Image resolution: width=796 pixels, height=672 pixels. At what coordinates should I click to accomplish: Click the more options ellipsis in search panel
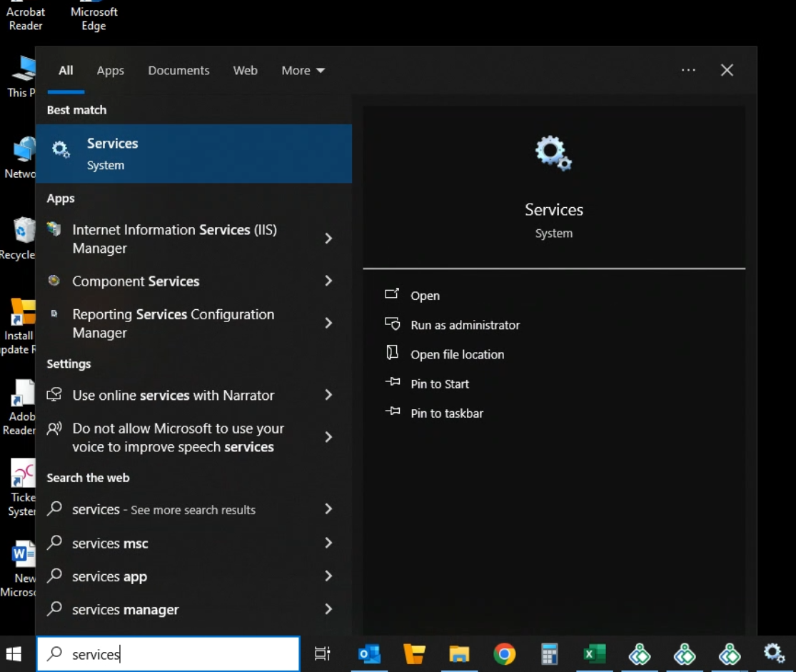[x=688, y=70]
